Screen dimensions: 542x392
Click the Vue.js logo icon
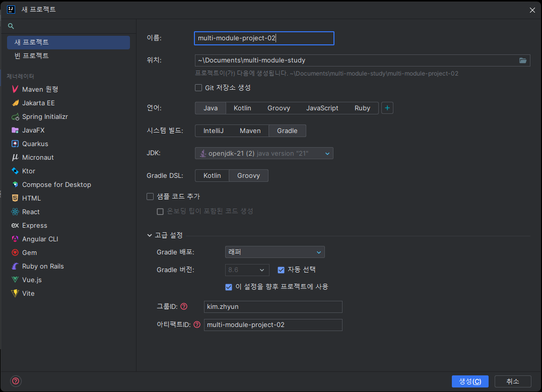[x=15, y=280]
